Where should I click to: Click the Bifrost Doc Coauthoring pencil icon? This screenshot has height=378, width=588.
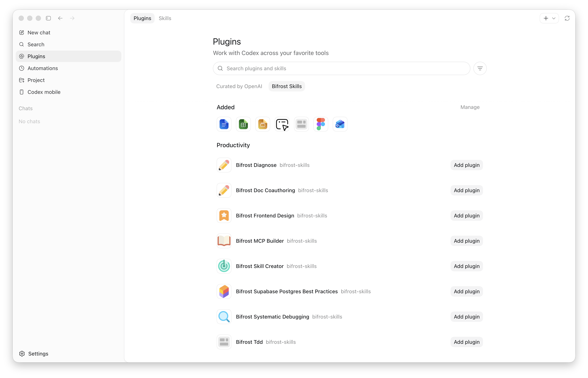[x=224, y=190]
